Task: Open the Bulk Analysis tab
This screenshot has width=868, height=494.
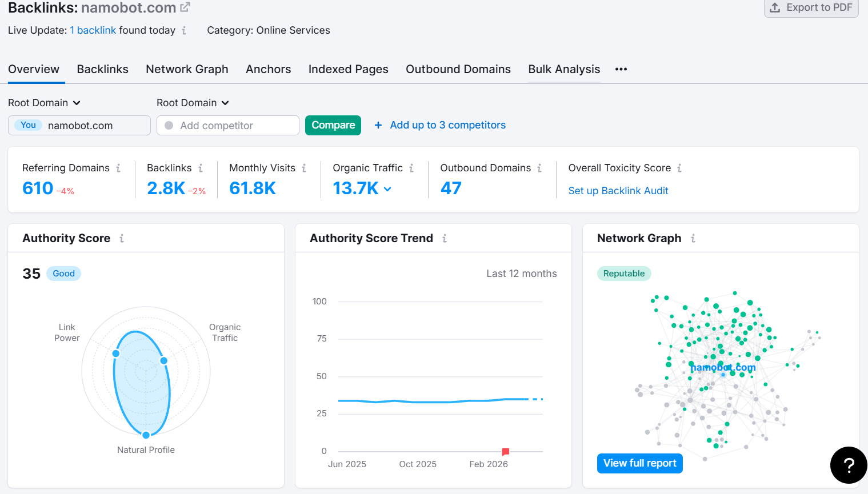Action: tap(564, 69)
